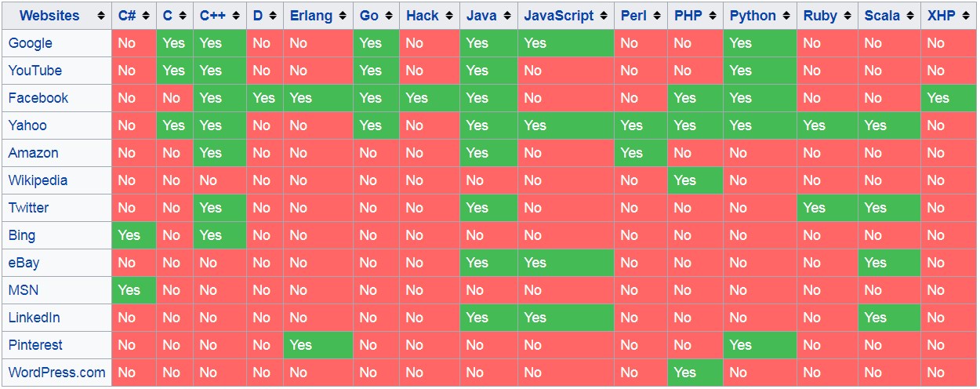The width and height of the screenshot is (980, 389).
Task: Open the Google website link
Action: 30,43
